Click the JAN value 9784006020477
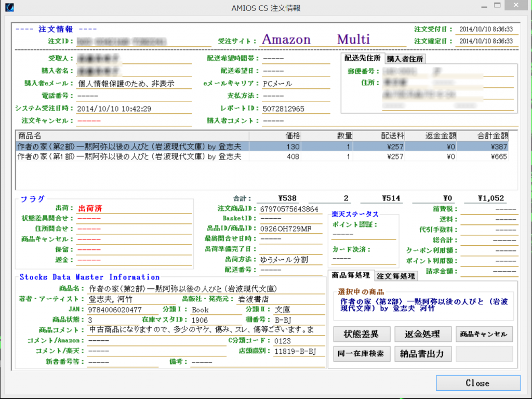This screenshot has height=399, width=532. 115,310
